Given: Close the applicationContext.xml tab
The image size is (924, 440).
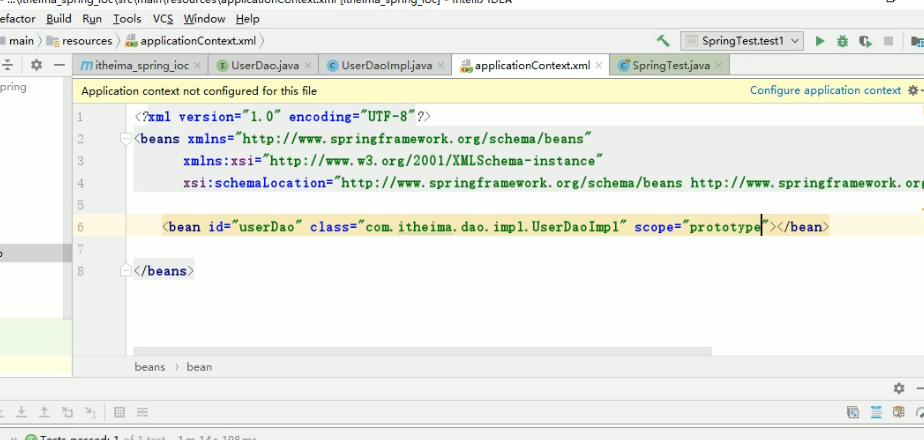Looking at the screenshot, I should [x=599, y=65].
